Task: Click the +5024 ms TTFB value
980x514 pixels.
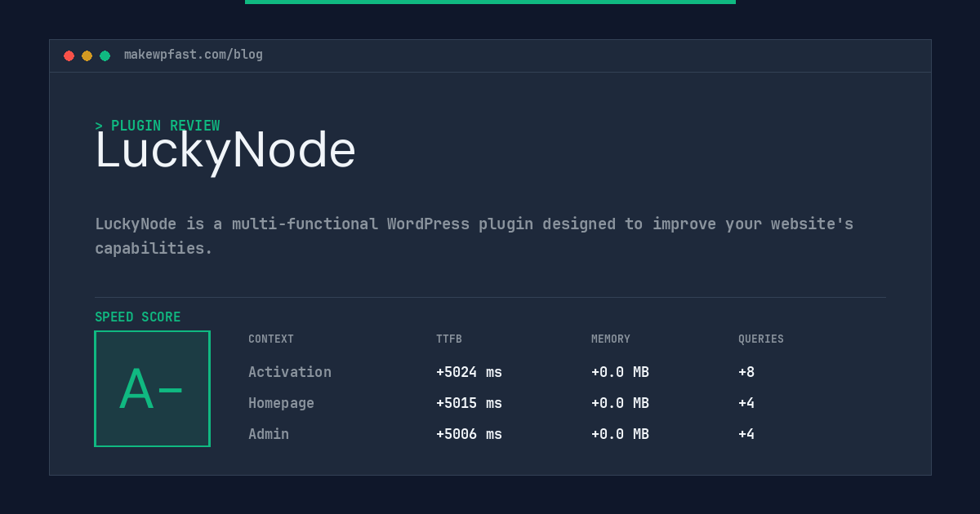Action: pos(469,372)
